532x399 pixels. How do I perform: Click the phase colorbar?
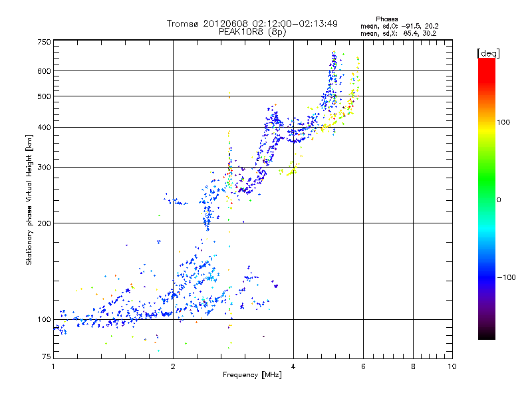pos(487,198)
